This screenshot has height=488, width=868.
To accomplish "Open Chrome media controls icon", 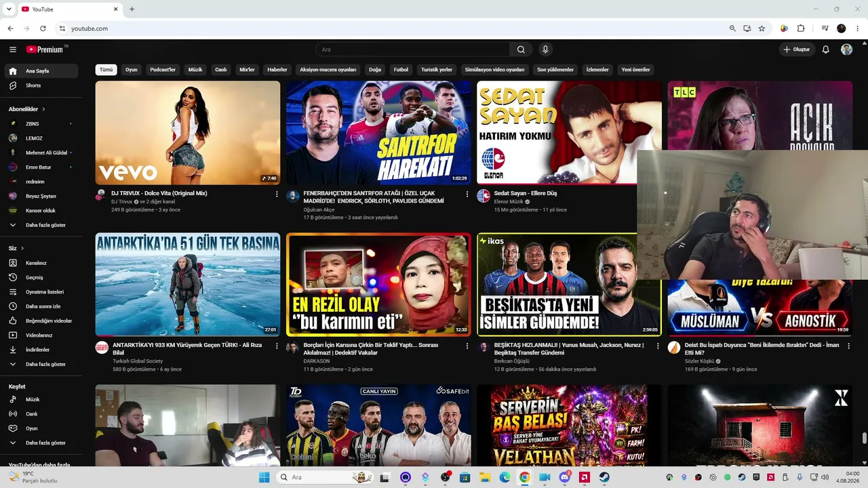I will coord(825,28).
